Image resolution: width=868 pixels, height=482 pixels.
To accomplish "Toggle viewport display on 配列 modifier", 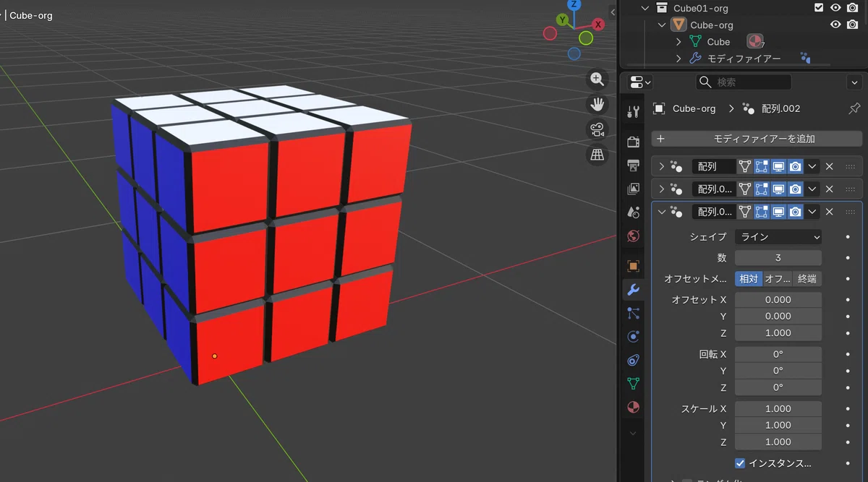I will pyautogui.click(x=778, y=166).
